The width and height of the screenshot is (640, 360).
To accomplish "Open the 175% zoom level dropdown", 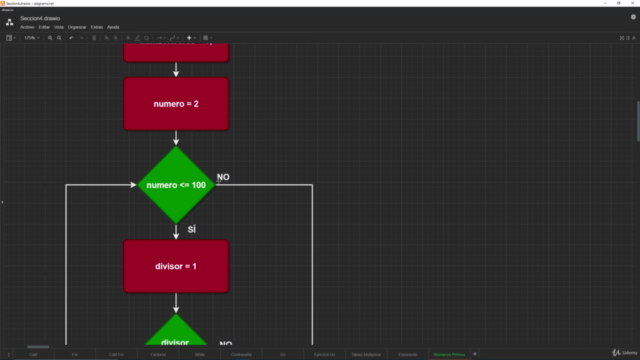I will click(31, 38).
